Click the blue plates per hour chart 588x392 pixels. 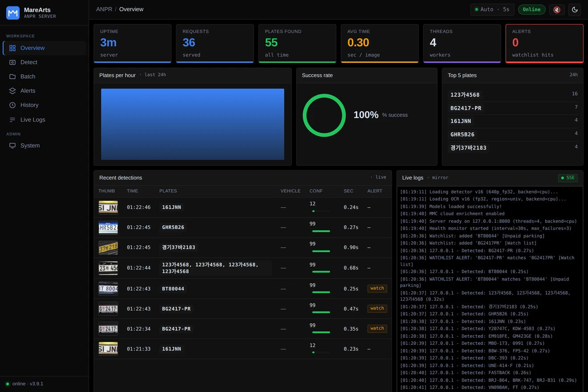192,124
